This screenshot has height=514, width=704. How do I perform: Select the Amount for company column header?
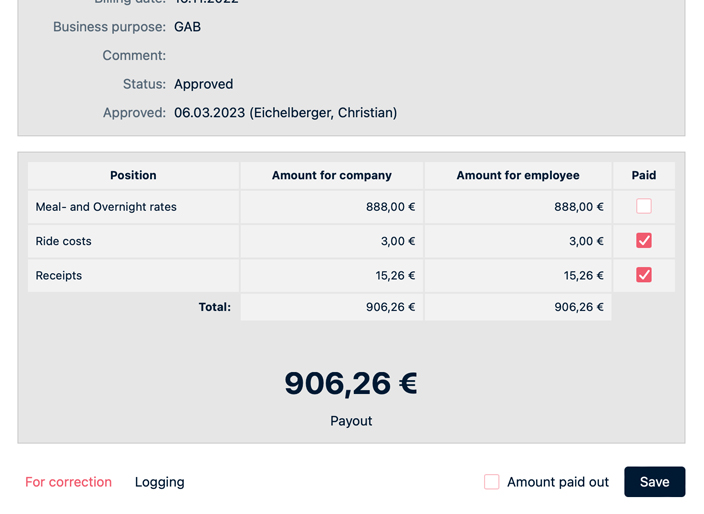coord(331,175)
